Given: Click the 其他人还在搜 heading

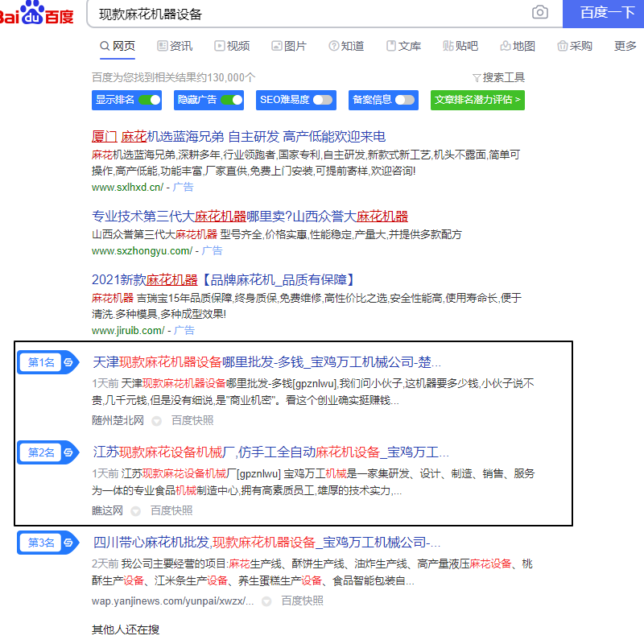Looking at the screenshot, I should [x=126, y=630].
